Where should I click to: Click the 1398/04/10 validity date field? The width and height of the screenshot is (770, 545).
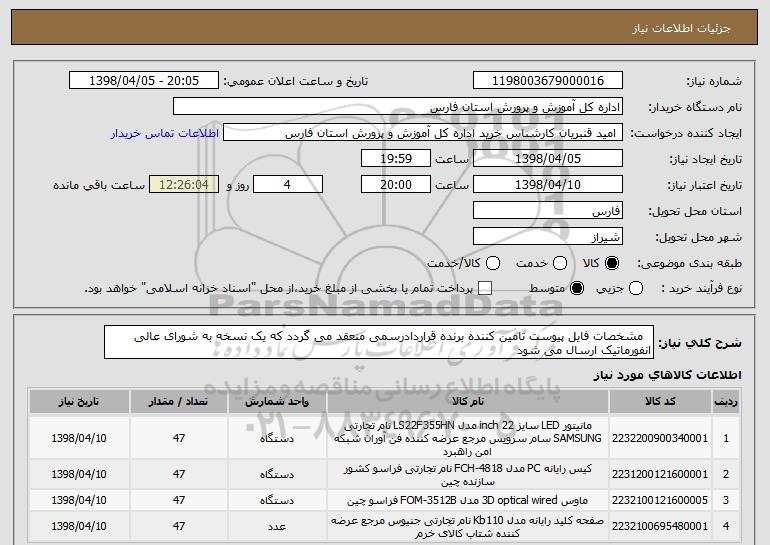point(548,185)
